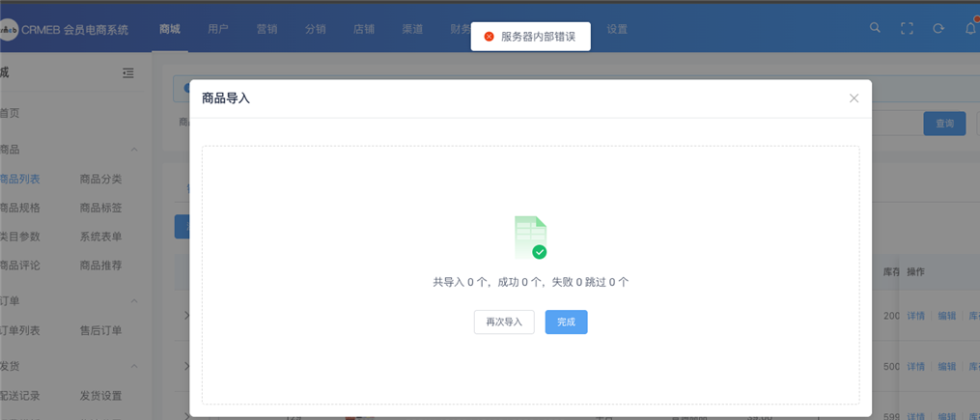Click the sidebar collapse menu icon

(128, 72)
